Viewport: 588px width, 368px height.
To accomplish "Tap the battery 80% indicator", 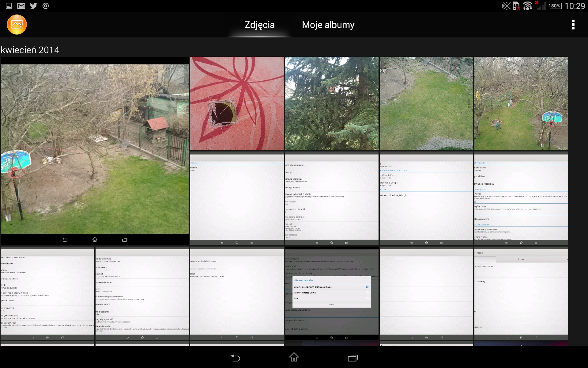I will click(x=556, y=6).
